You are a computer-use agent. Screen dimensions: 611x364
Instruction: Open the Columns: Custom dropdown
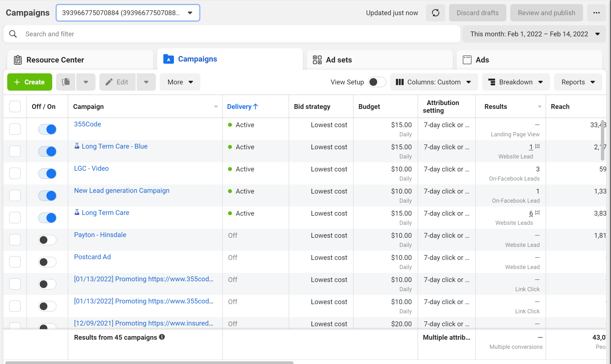click(x=434, y=82)
